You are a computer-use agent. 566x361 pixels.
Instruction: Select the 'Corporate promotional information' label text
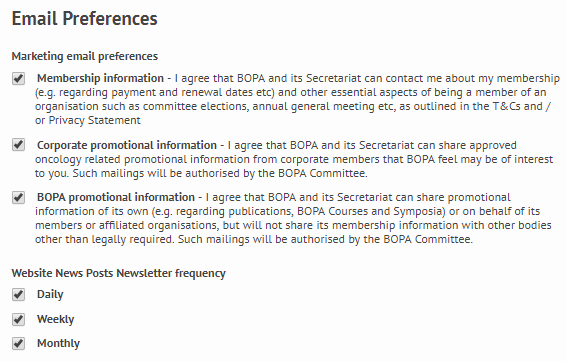[x=127, y=145]
